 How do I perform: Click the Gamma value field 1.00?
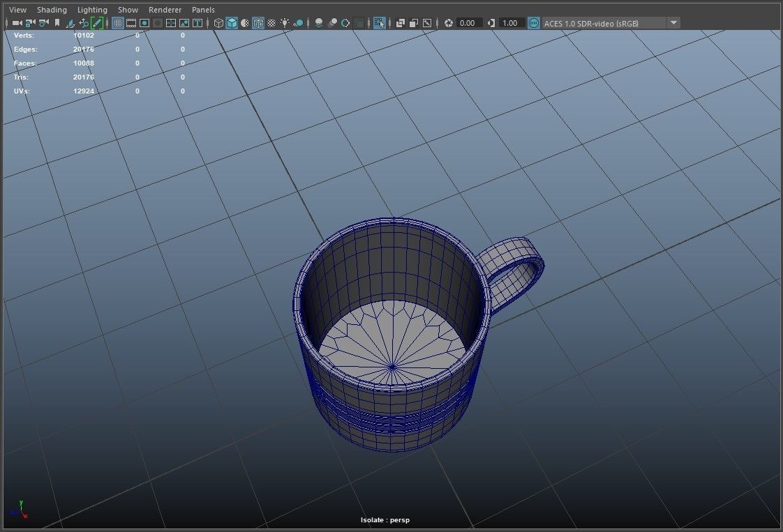pos(512,23)
